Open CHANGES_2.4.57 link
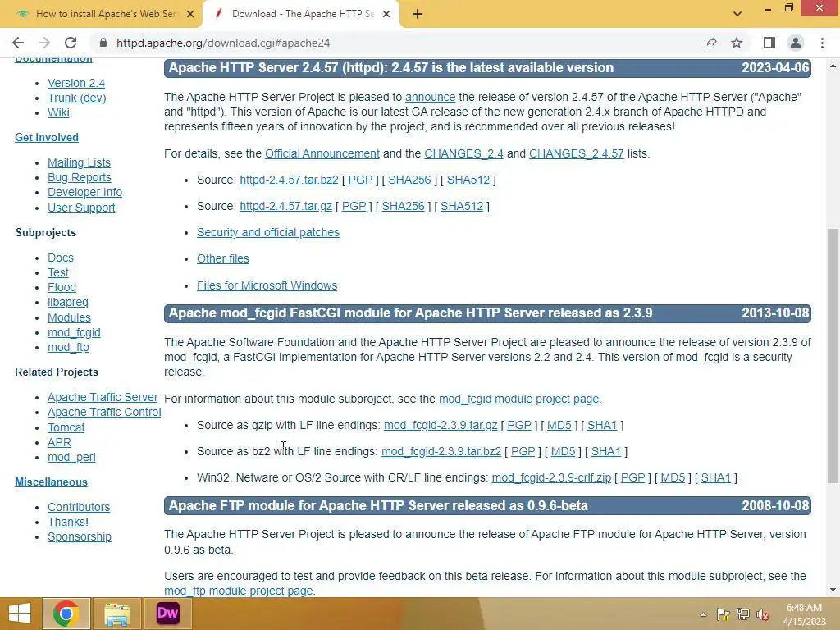The height and width of the screenshot is (630, 840). pyautogui.click(x=577, y=153)
